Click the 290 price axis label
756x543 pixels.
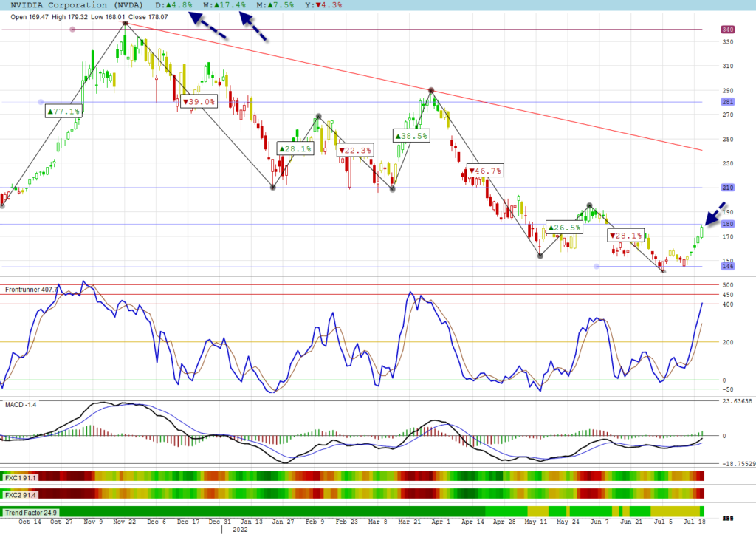pyautogui.click(x=727, y=91)
